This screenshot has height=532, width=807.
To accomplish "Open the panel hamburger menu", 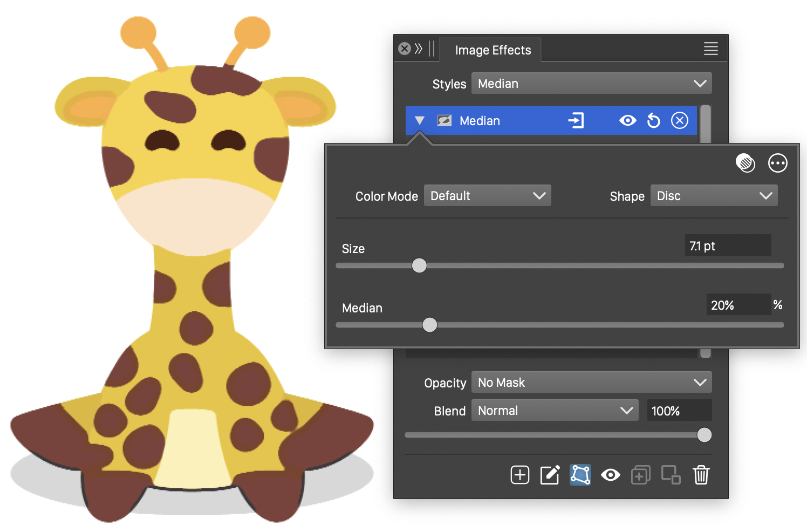I will click(710, 49).
